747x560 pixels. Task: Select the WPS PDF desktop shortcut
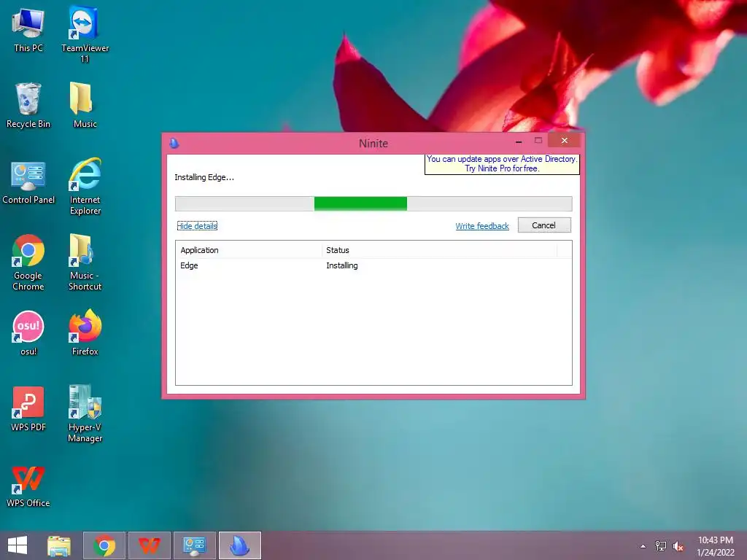click(28, 408)
